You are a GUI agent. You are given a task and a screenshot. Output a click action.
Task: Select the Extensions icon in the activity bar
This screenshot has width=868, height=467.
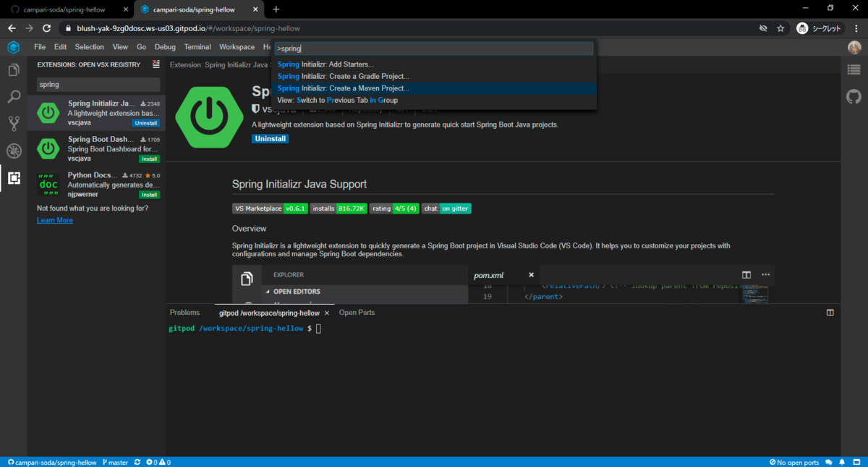tap(14, 177)
